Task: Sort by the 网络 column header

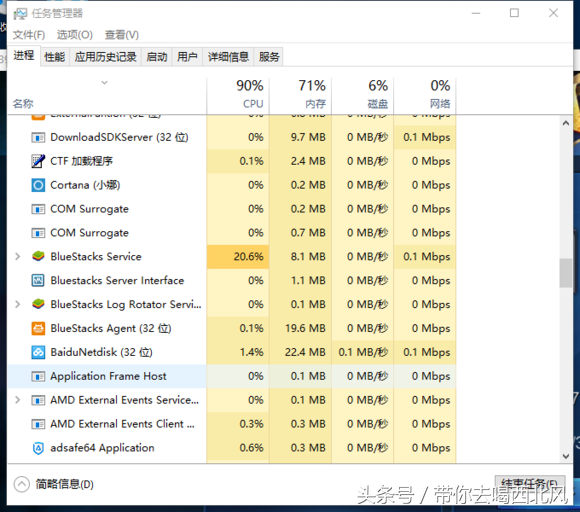Action: coord(425,95)
